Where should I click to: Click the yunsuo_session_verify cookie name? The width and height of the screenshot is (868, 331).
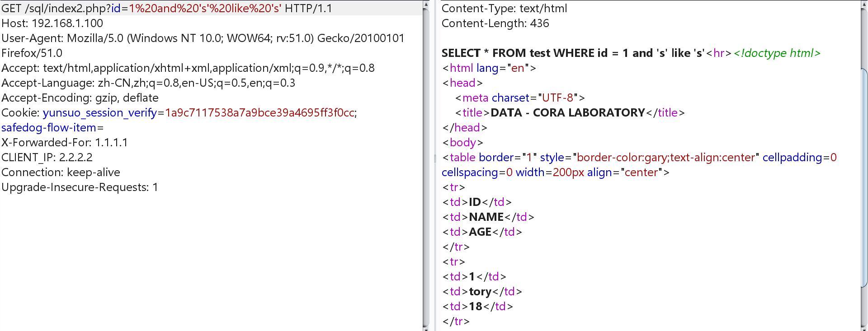[100, 112]
